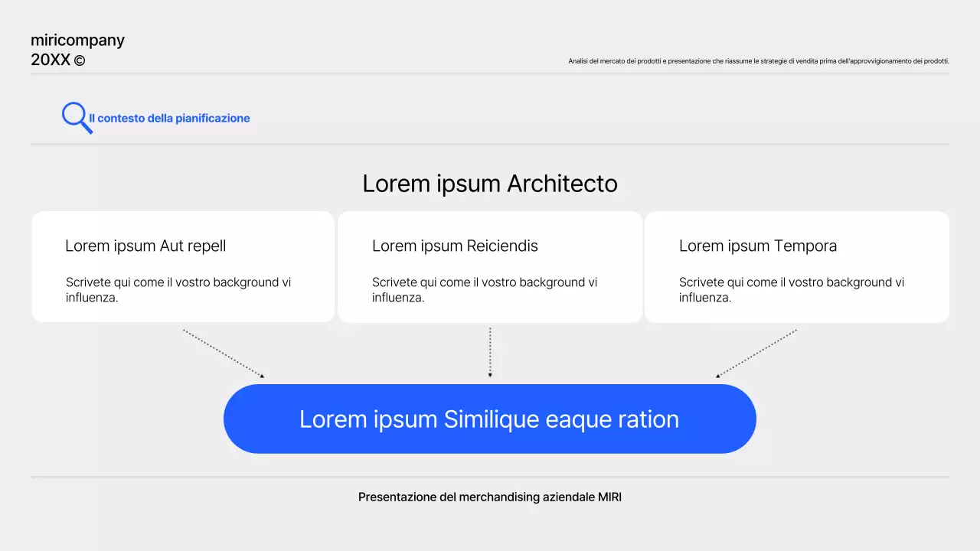Click the 'Scrivete qui' text in Tempora card
980x551 pixels.
792,289
